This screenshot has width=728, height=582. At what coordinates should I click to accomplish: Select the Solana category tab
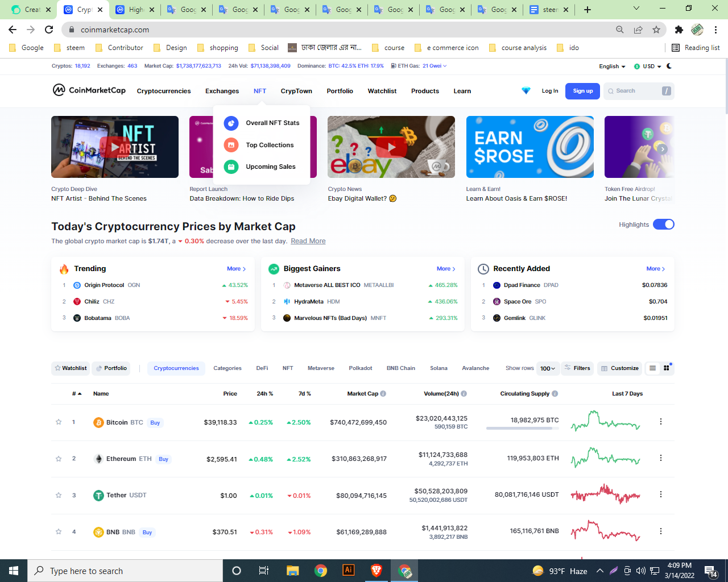point(439,368)
